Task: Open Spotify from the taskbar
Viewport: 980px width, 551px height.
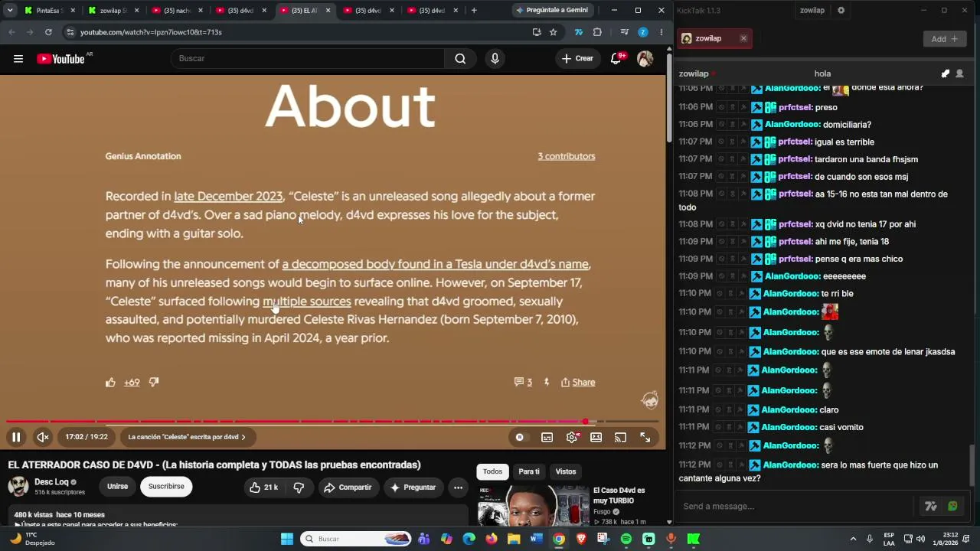Action: click(x=626, y=540)
